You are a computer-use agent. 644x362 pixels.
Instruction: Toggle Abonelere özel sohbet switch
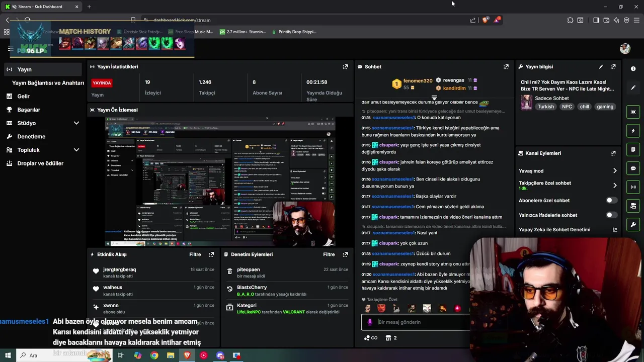click(x=611, y=200)
